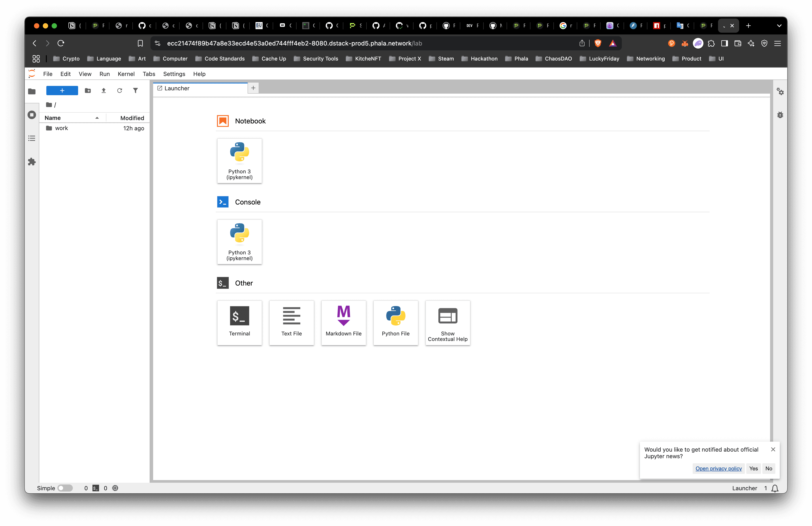Open Table of Contents sidebar
Viewport: 812px width, 526px height.
click(x=32, y=138)
